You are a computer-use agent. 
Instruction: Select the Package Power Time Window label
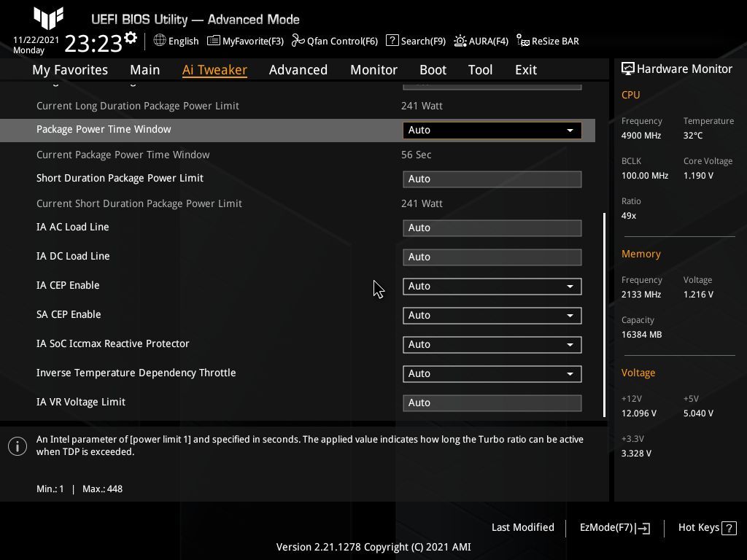pos(104,129)
